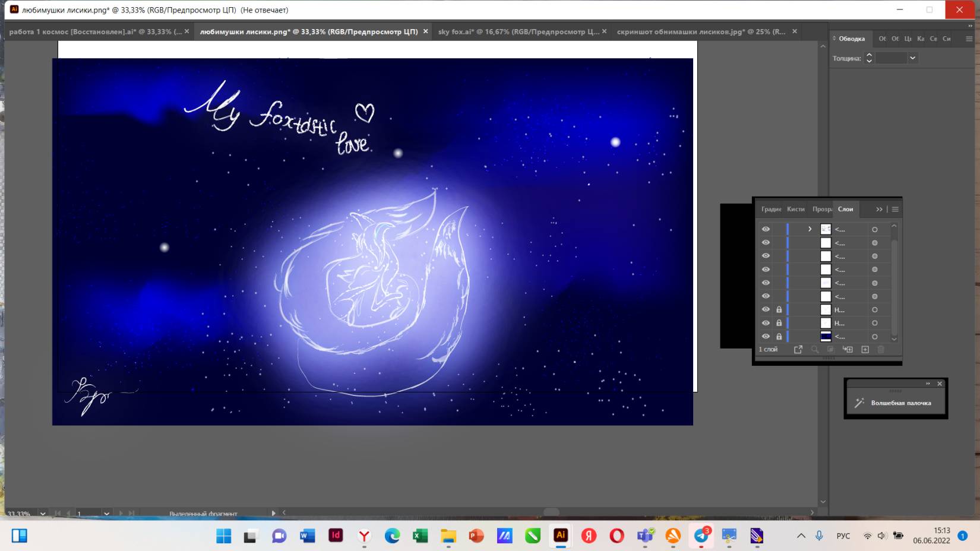The image size is (980, 551).
Task: Hide the topmost layer using its eye icon
Action: pyautogui.click(x=766, y=229)
